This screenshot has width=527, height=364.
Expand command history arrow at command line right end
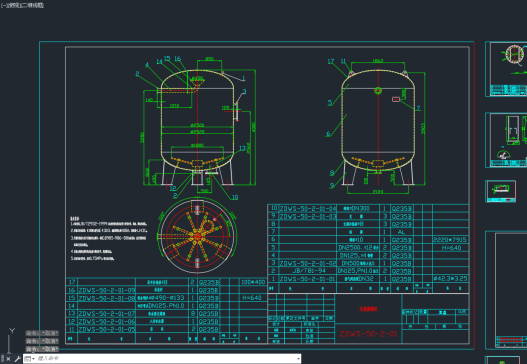click(x=298, y=359)
